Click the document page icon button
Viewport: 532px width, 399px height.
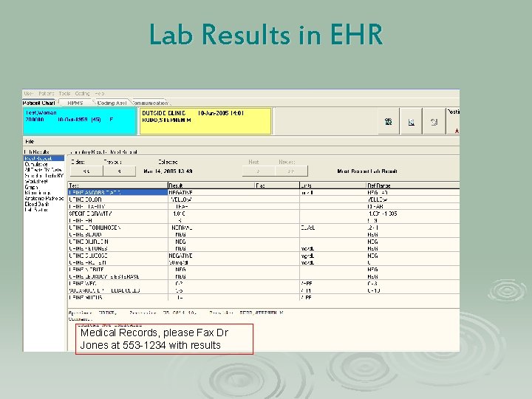412,121
